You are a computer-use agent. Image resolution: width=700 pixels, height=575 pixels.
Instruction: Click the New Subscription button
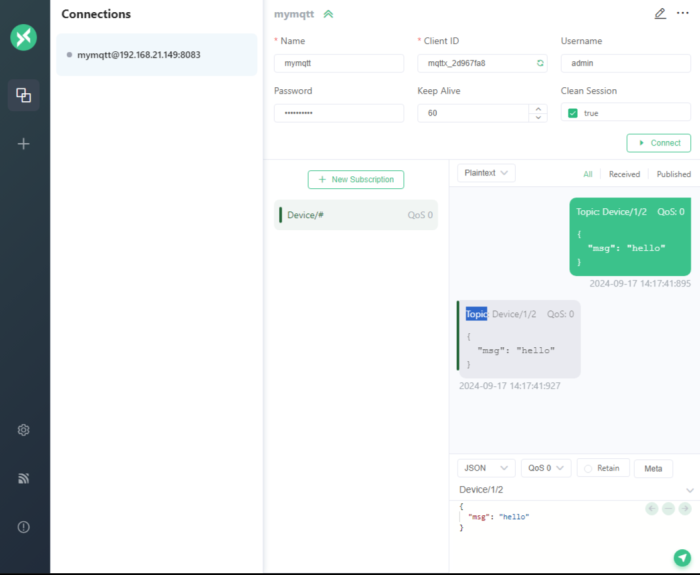[x=356, y=180]
